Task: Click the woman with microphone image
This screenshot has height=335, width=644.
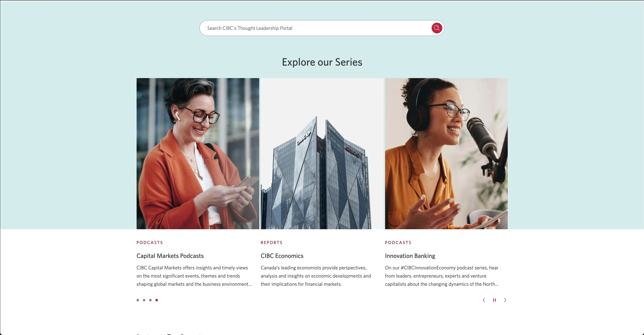Action: pyautogui.click(x=446, y=154)
